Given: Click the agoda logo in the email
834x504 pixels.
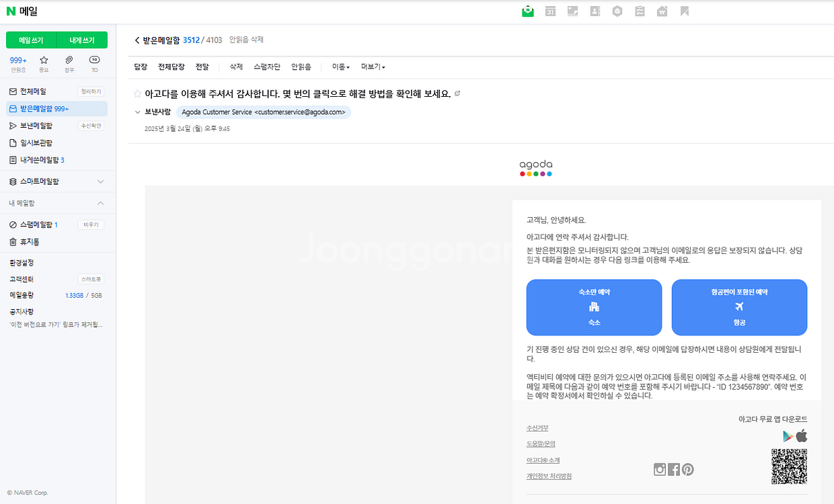Looking at the screenshot, I should tap(536, 168).
